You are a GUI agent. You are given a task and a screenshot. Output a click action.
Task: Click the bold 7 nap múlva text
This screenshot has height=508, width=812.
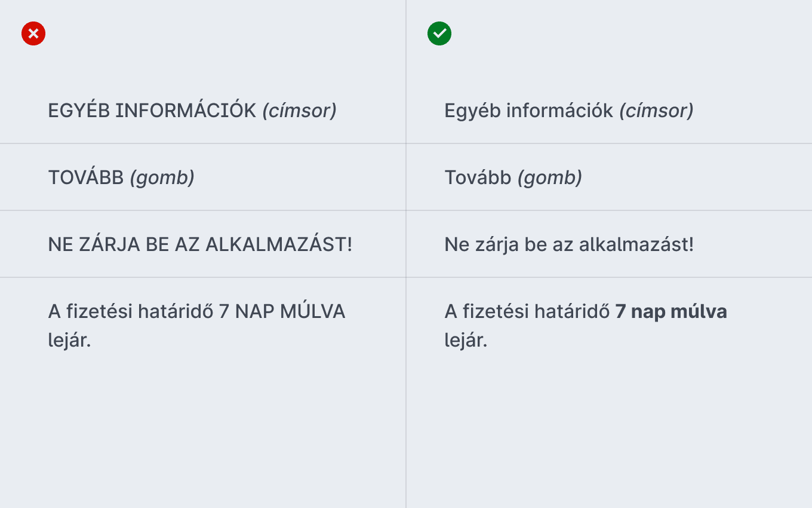pyautogui.click(x=671, y=311)
